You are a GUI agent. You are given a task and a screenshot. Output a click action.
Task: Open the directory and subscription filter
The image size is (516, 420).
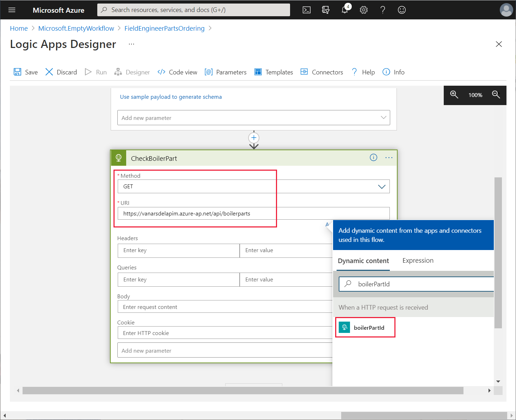pos(326,10)
